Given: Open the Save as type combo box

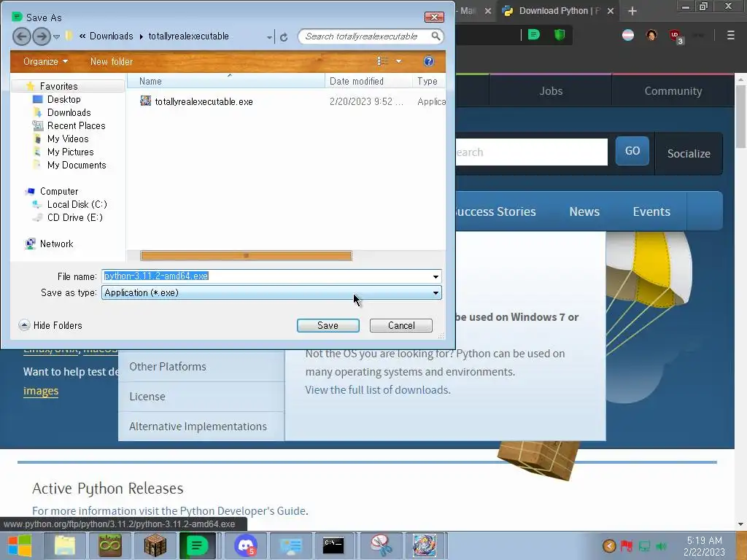Looking at the screenshot, I should coord(271,293).
